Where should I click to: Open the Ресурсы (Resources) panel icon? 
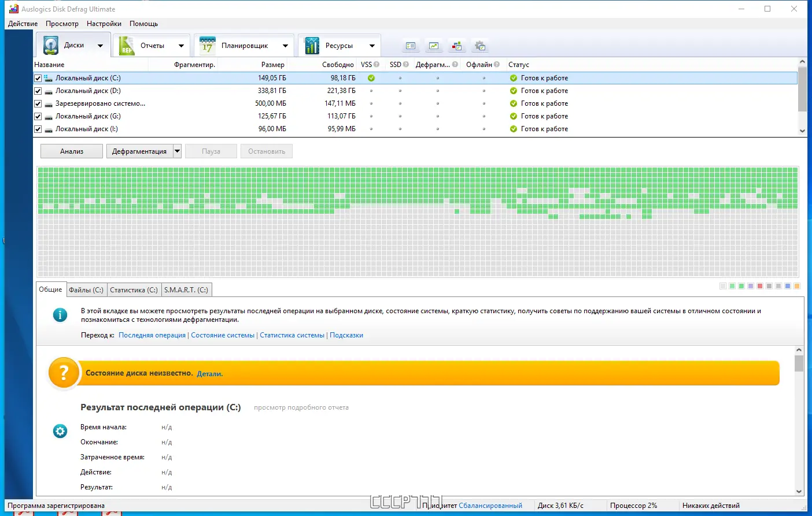coord(312,44)
